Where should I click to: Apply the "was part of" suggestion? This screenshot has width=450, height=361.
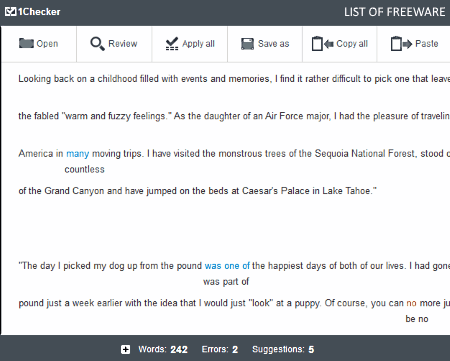point(226,282)
